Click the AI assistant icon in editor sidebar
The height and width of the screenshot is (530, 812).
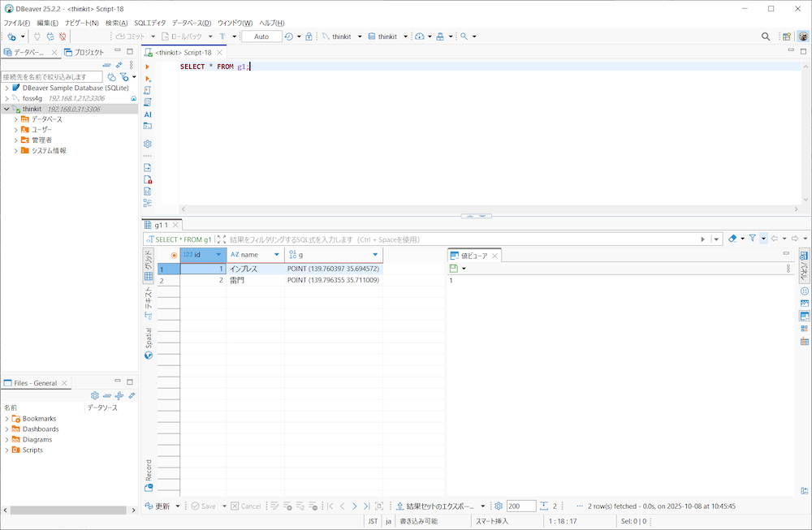(x=148, y=114)
